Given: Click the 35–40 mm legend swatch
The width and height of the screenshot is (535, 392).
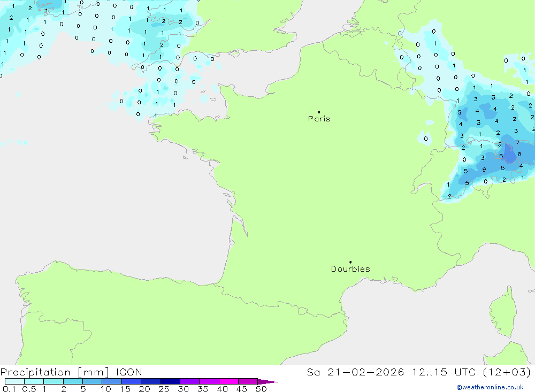Looking at the screenshot, I should point(209,381).
